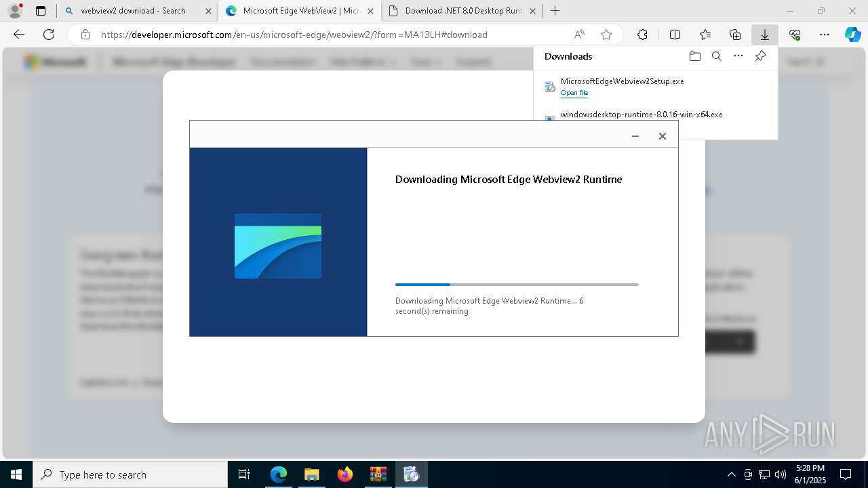
Task: Open Edge Settings and more menu
Action: [825, 35]
